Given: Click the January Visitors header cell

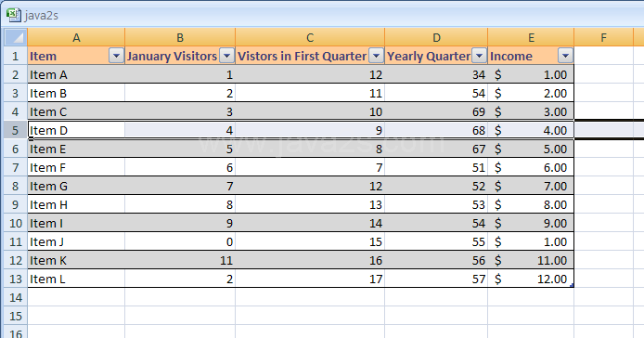Looking at the screenshot, I should [180, 56].
